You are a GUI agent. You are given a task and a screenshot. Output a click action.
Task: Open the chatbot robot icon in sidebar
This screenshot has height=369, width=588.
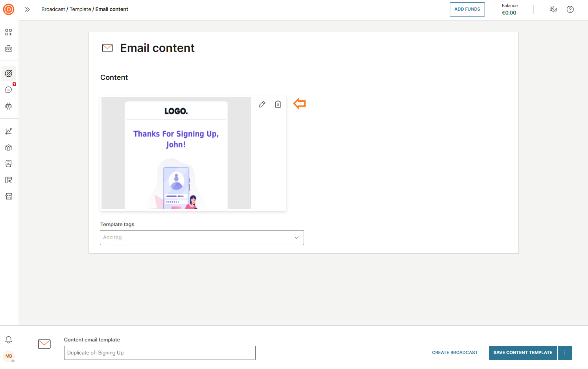[9, 106]
